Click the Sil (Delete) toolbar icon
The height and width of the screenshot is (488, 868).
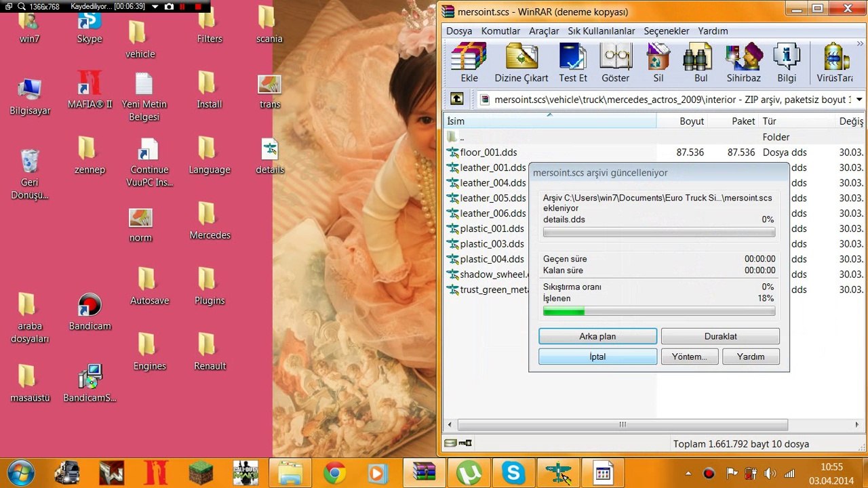[x=658, y=62]
